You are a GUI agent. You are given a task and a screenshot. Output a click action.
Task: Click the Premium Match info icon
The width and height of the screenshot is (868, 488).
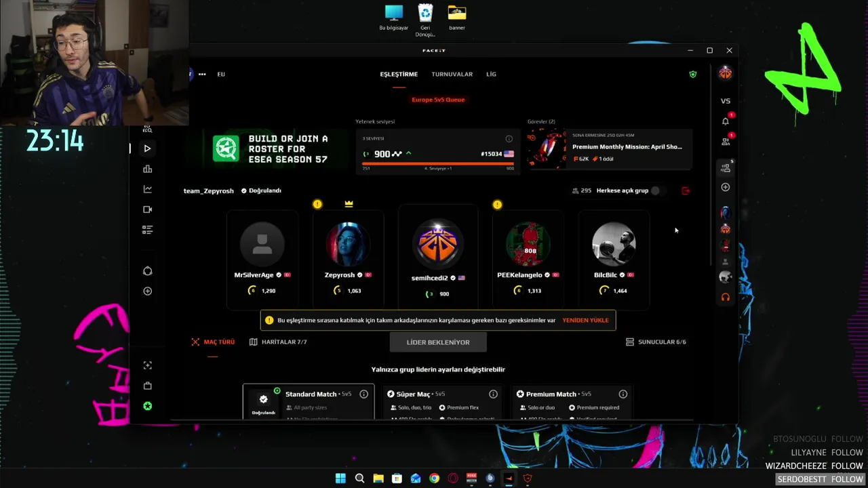(623, 394)
